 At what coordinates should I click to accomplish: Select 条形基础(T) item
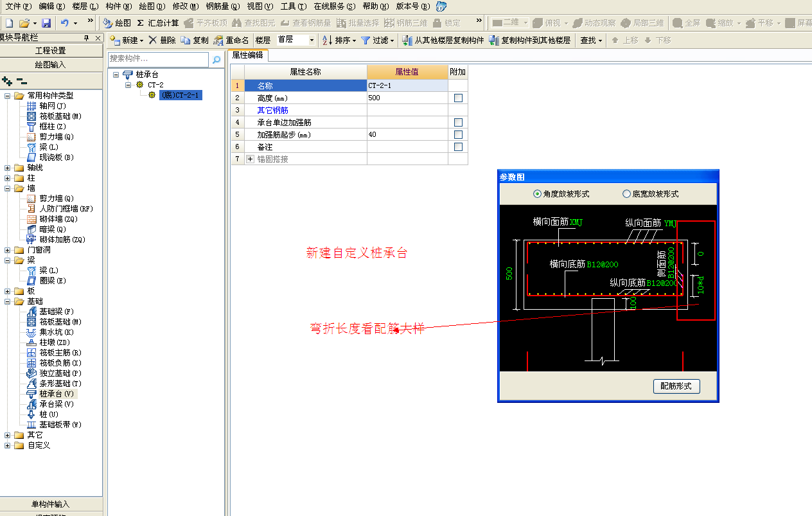[x=55, y=384]
